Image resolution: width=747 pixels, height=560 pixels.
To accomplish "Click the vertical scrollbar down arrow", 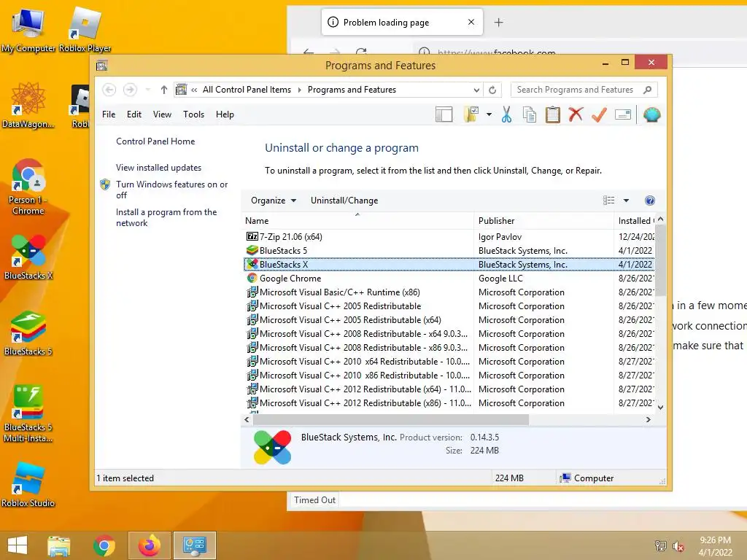I will coord(660,408).
